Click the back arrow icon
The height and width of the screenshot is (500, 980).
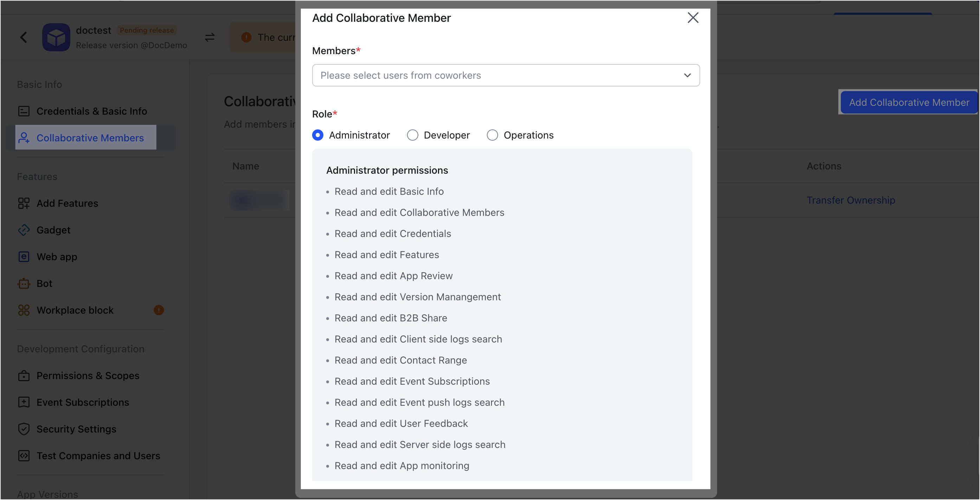[24, 37]
